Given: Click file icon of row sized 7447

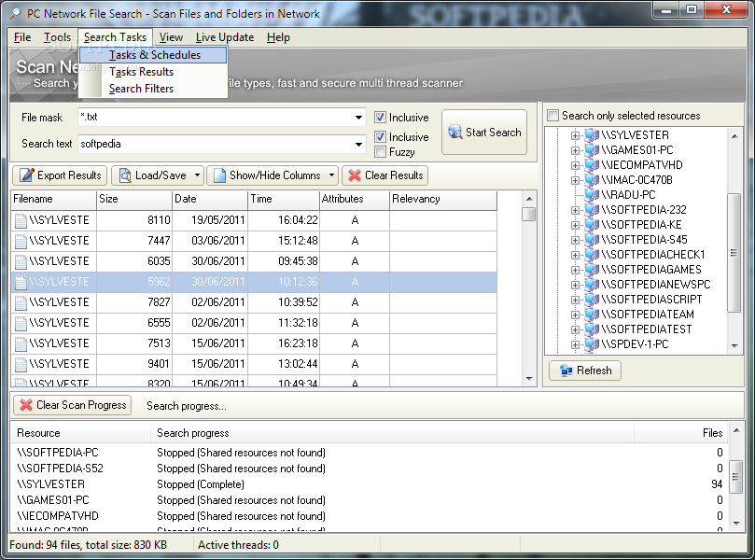Looking at the screenshot, I should tap(21, 241).
